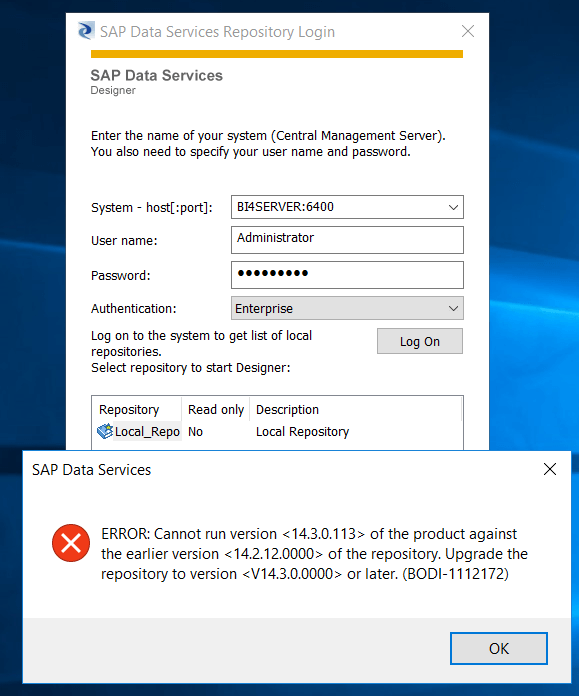Image resolution: width=579 pixels, height=696 pixels.
Task: Click the Local_Repo repository icon
Action: pos(105,431)
